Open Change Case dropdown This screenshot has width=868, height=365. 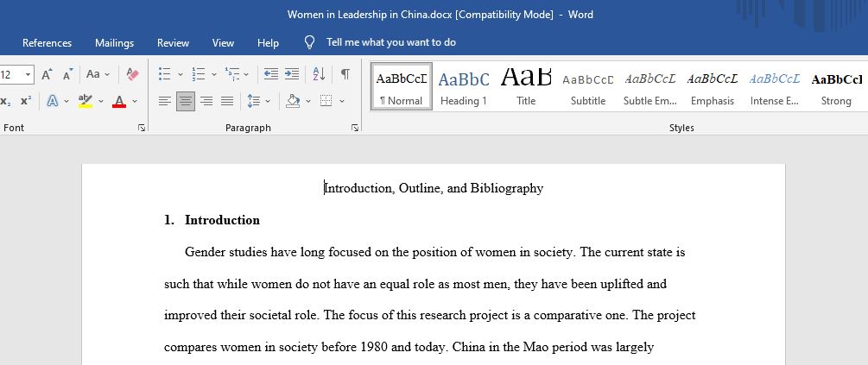click(98, 74)
